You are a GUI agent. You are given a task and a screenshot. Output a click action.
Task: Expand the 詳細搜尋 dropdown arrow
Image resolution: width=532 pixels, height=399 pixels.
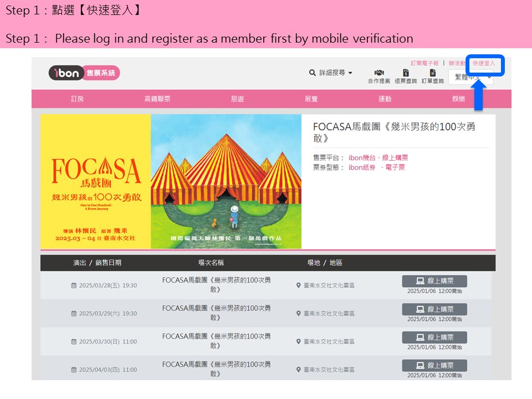pos(351,73)
